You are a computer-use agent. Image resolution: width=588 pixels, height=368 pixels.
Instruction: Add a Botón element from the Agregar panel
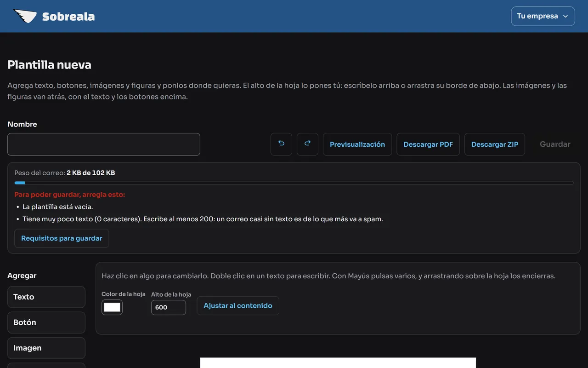pos(46,322)
